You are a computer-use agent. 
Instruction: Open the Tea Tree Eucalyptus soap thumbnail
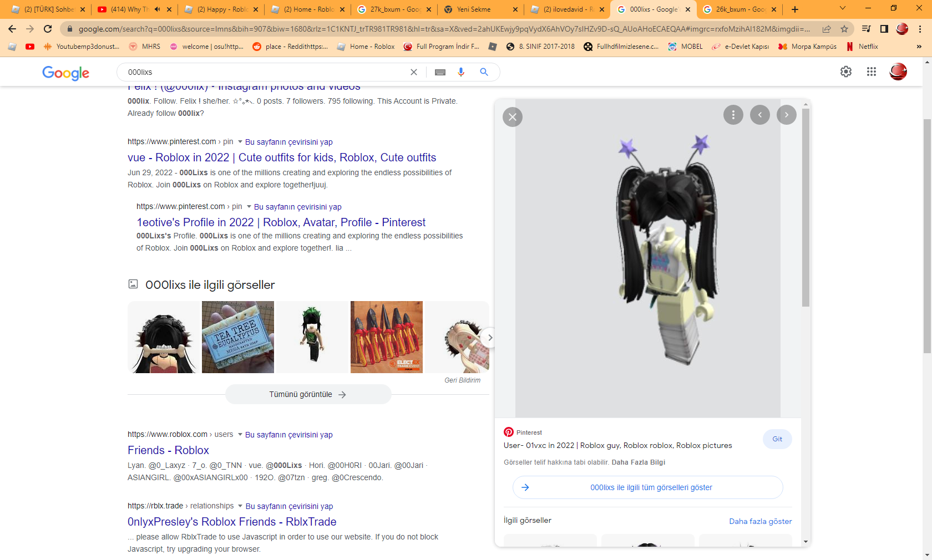tap(238, 337)
